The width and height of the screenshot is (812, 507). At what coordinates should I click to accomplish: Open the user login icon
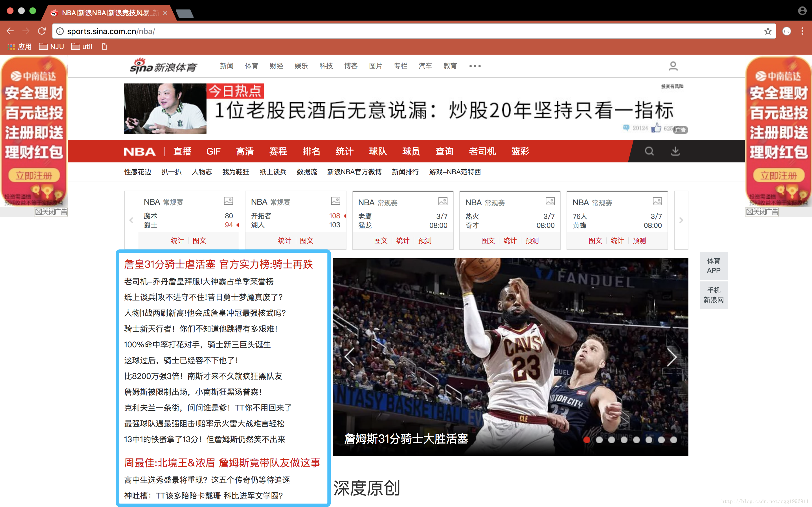click(x=673, y=66)
